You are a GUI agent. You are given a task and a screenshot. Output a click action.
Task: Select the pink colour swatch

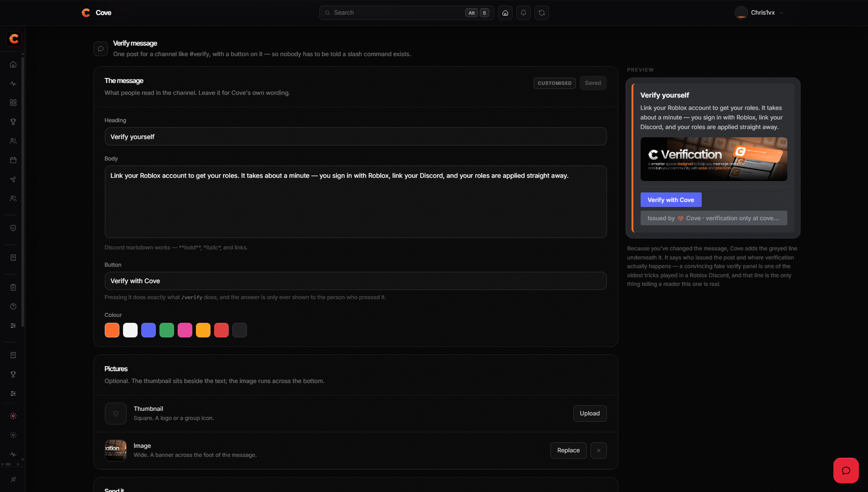pos(185,330)
